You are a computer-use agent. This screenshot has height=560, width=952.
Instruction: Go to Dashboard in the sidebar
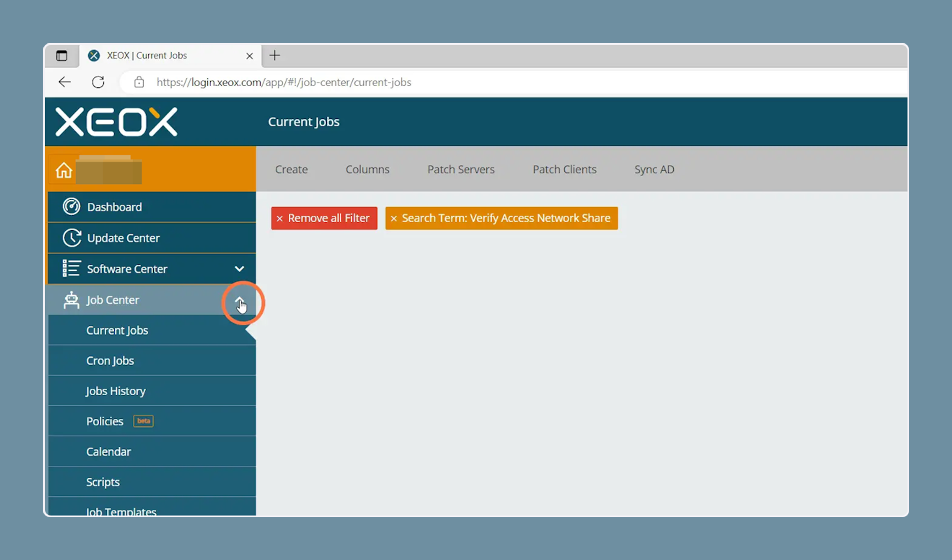(152, 207)
